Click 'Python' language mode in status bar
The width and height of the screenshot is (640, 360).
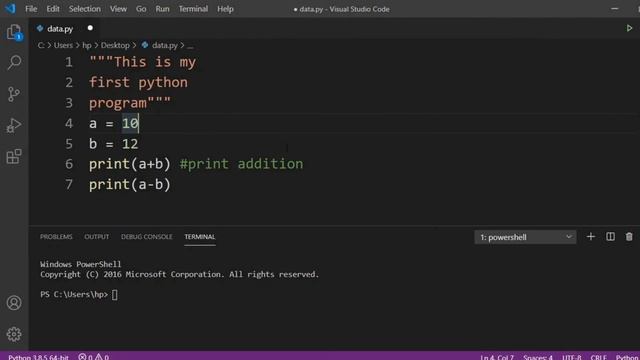(x=627, y=357)
